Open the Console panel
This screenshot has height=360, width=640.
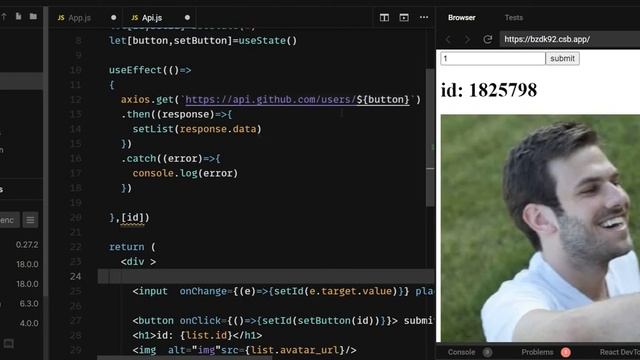[461, 352]
